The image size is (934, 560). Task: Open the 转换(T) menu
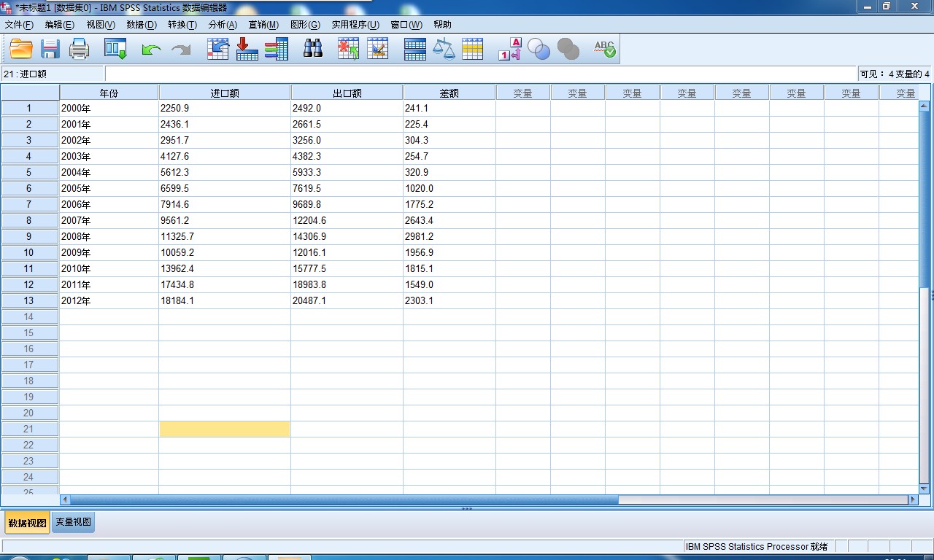[x=182, y=25]
